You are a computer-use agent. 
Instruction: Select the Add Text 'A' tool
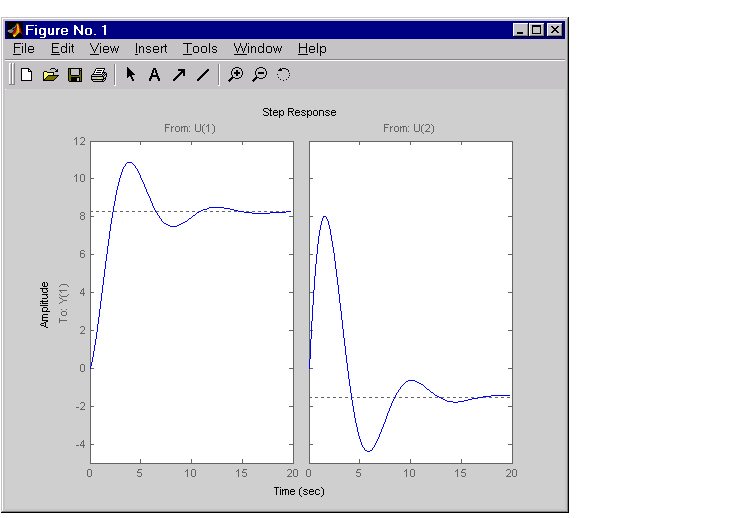[x=154, y=74]
